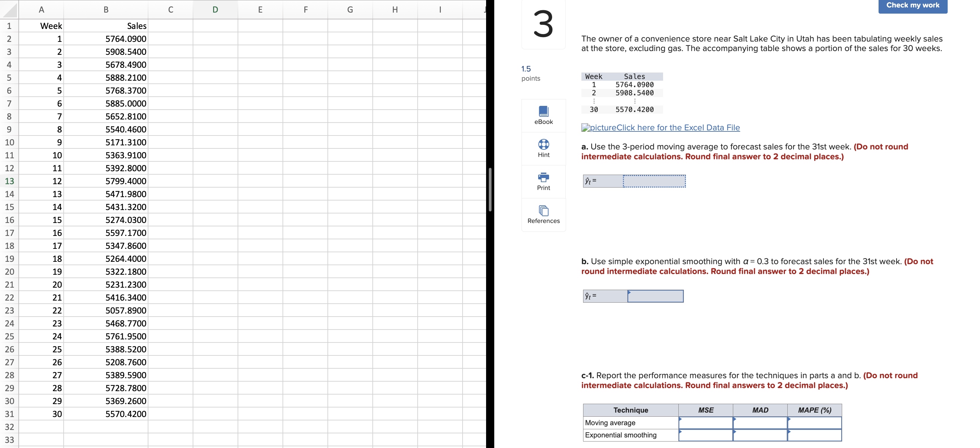Image resolution: width=980 pixels, height=448 pixels.
Task: Click the Print printer icon
Action: (x=543, y=177)
